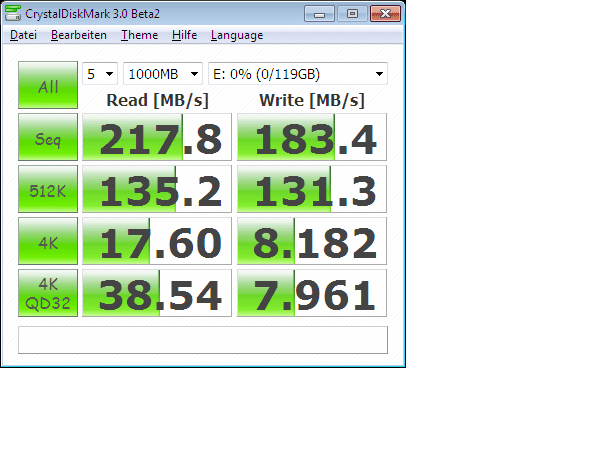Select the 4K write value 8.182

(312, 241)
